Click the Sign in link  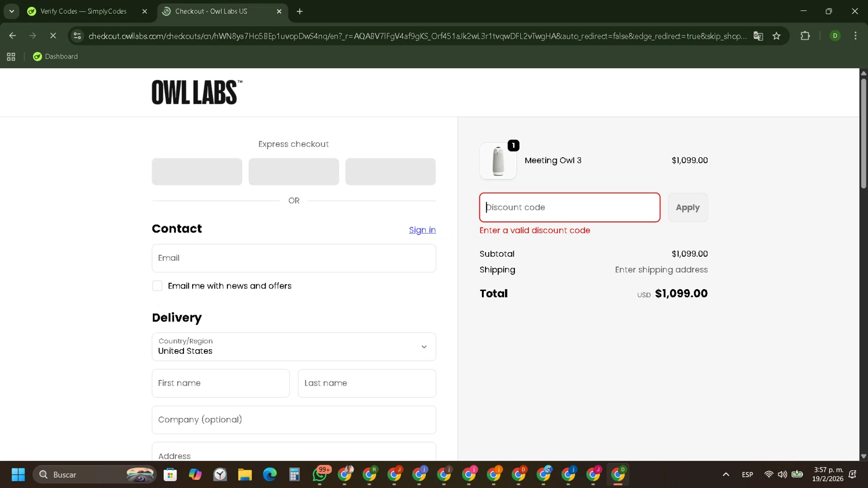pos(422,230)
